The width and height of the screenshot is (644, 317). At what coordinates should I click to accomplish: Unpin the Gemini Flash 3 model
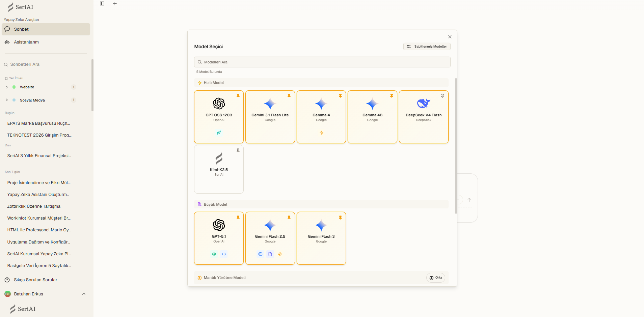(x=340, y=218)
